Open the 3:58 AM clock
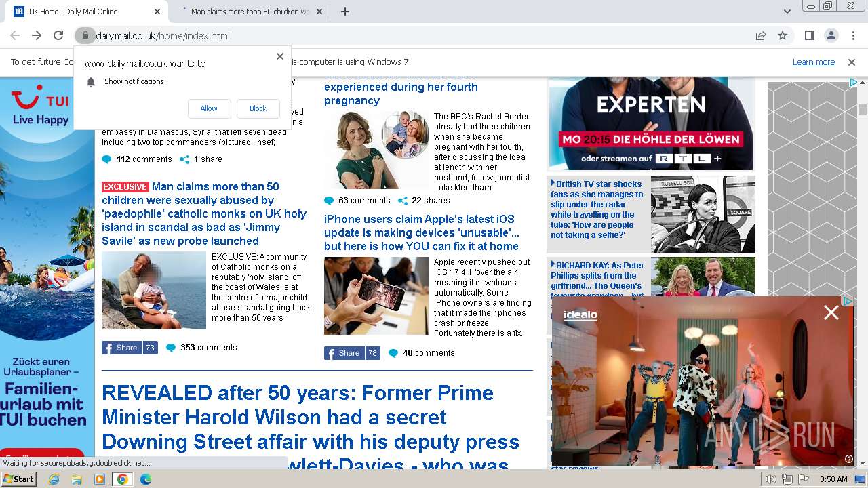This screenshot has width=868, height=488. (833, 479)
